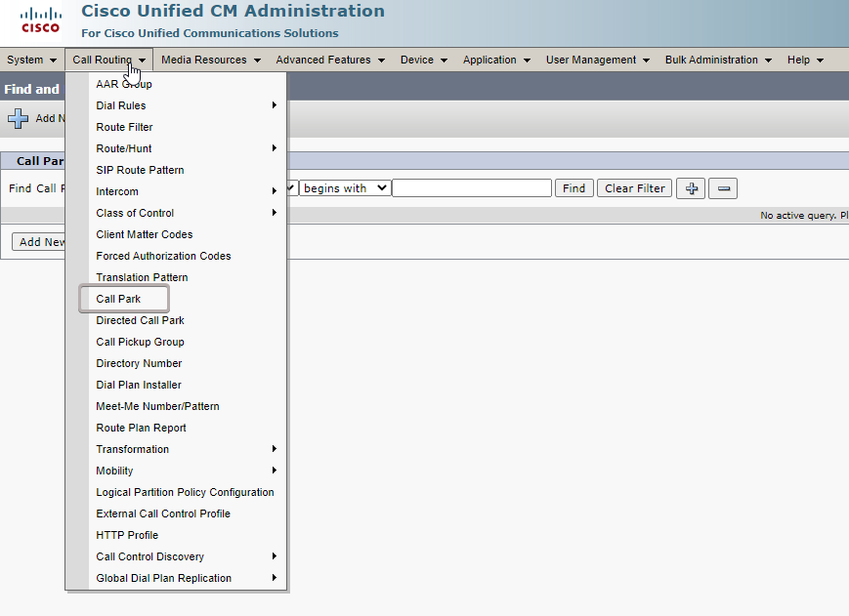Screen dimensions: 849x616
Task: Open the Media Resources menu
Action: tap(211, 60)
